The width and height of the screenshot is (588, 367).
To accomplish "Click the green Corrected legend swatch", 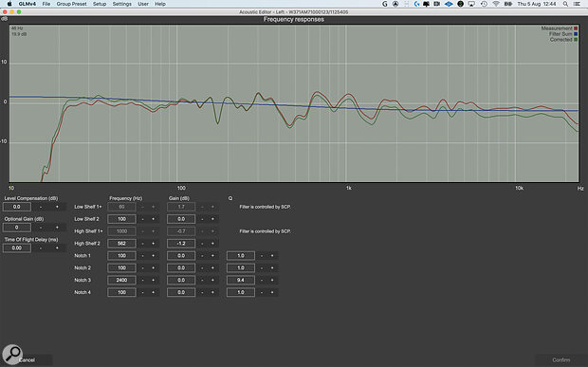I will coord(576,40).
